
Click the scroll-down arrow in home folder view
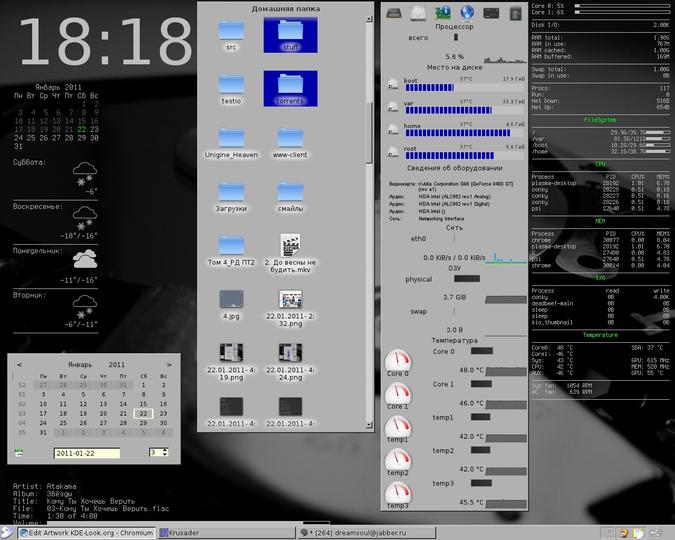[369, 425]
